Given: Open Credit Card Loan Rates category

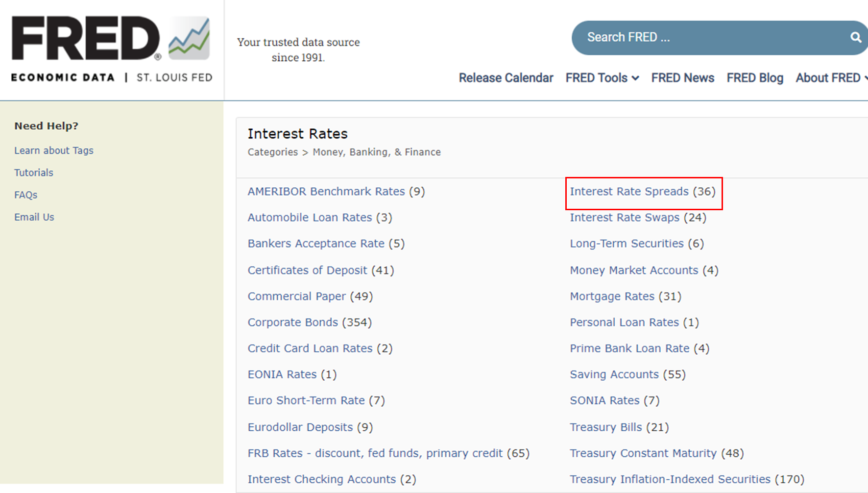Looking at the screenshot, I should [x=310, y=348].
